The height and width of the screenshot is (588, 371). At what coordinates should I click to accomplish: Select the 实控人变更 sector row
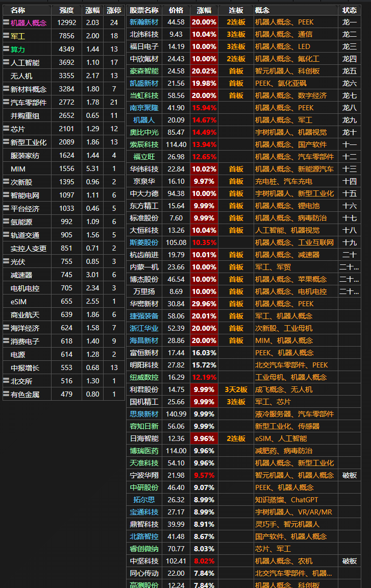pyautogui.click(x=64, y=248)
